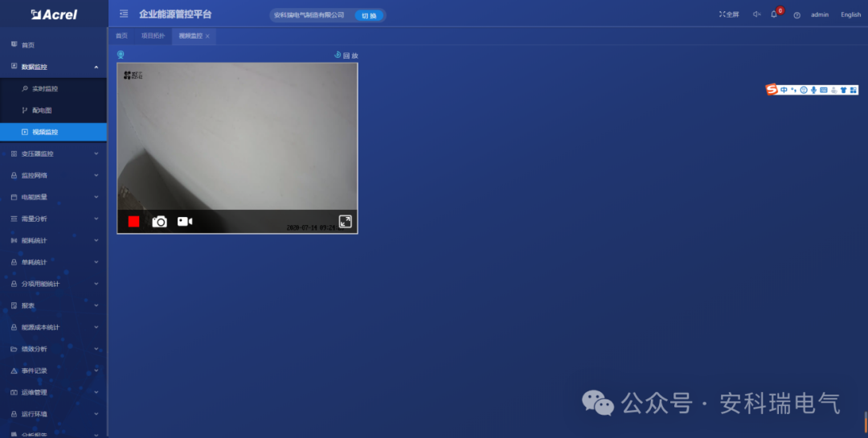Viewport: 868px width, 438px height.
Task: Click the 安科瑞电气制造有限公司 company name
Action: (309, 15)
